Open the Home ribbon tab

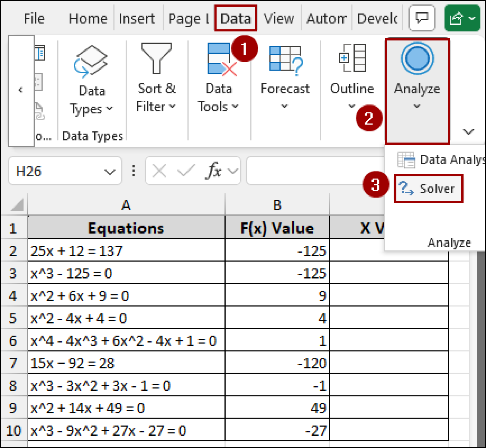87,18
